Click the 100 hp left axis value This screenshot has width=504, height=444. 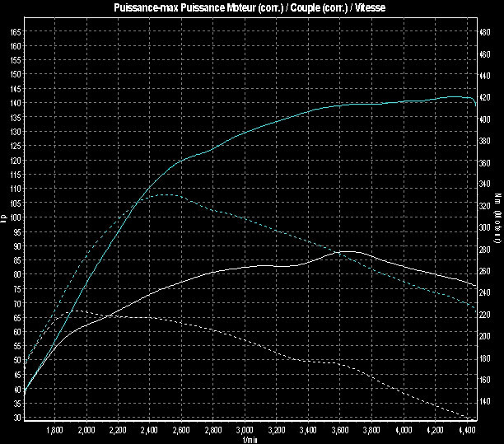[16, 217]
